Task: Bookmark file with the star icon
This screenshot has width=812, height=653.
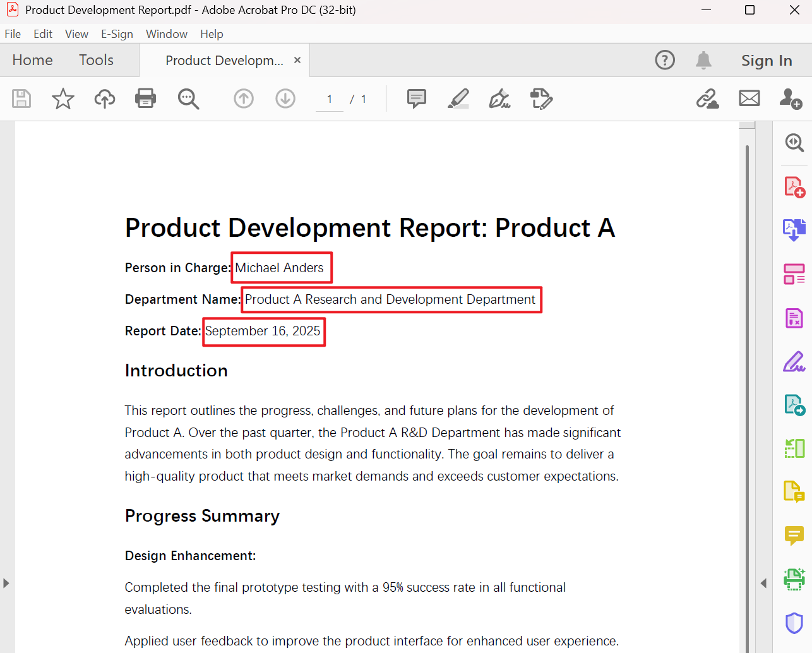Action: pos(63,99)
